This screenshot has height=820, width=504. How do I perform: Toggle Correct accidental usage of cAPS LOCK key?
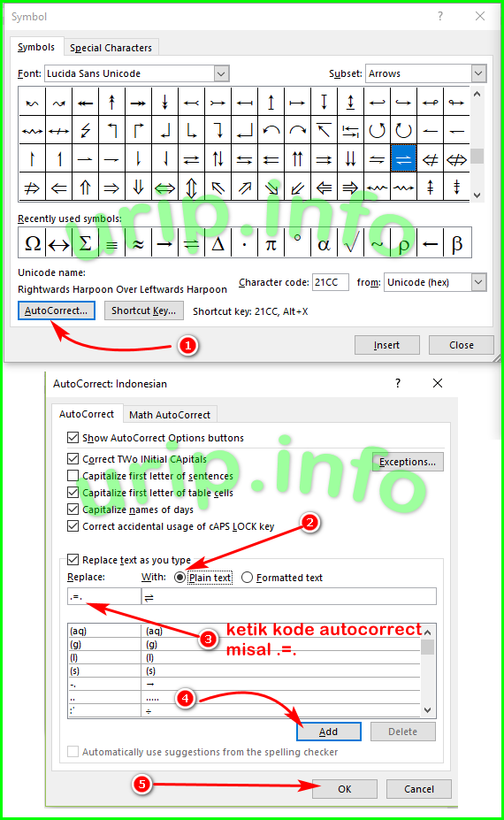[x=73, y=525]
